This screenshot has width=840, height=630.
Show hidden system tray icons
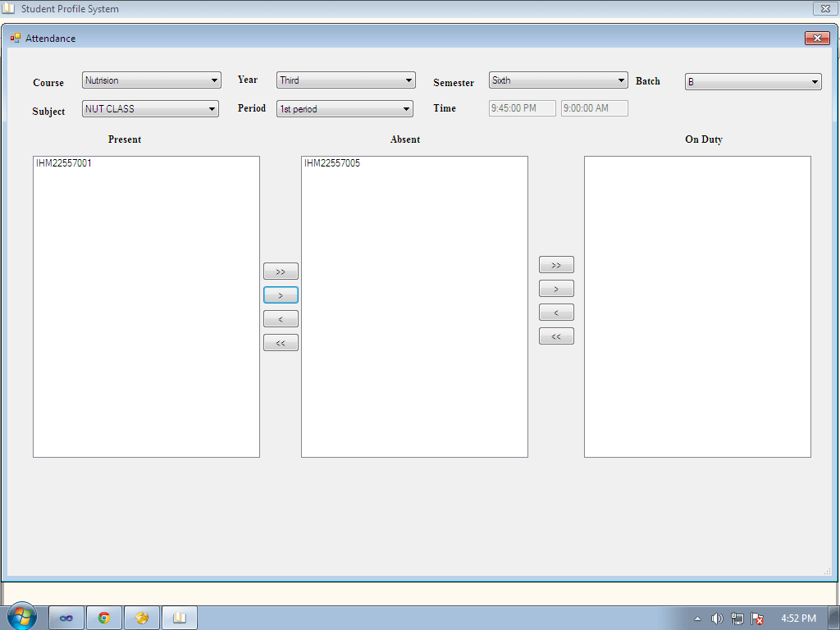pyautogui.click(x=697, y=619)
